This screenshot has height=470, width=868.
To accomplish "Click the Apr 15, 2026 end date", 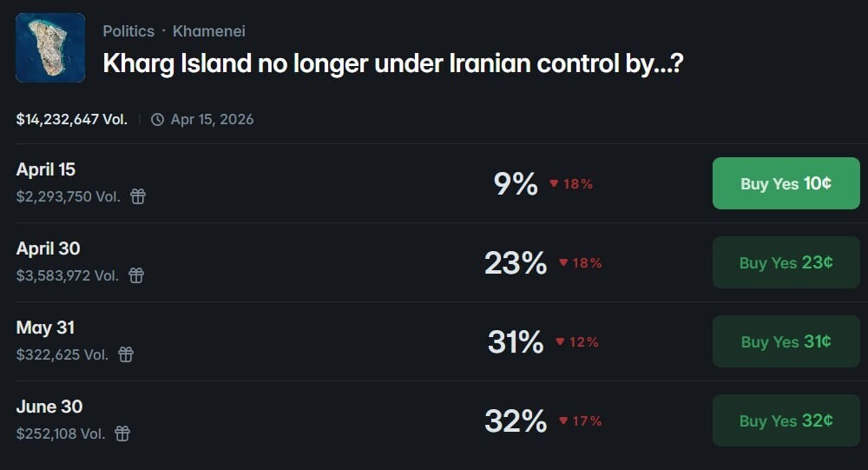I will [x=212, y=120].
